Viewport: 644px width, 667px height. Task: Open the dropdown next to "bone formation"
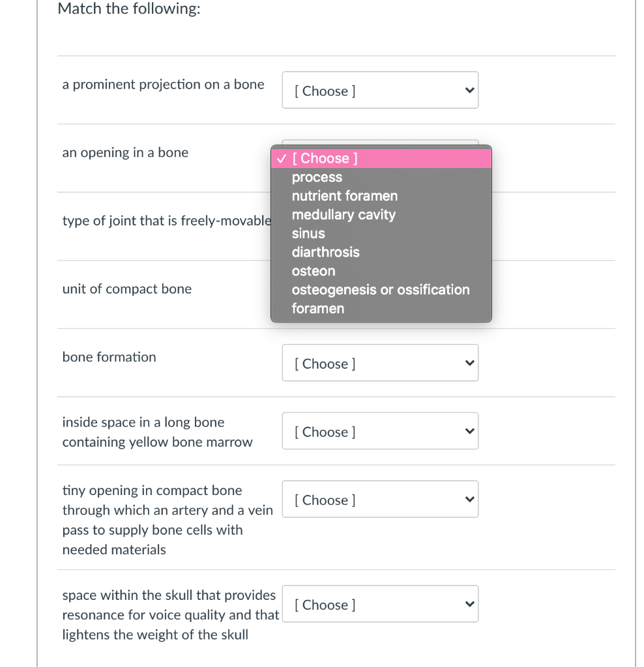pyautogui.click(x=380, y=363)
